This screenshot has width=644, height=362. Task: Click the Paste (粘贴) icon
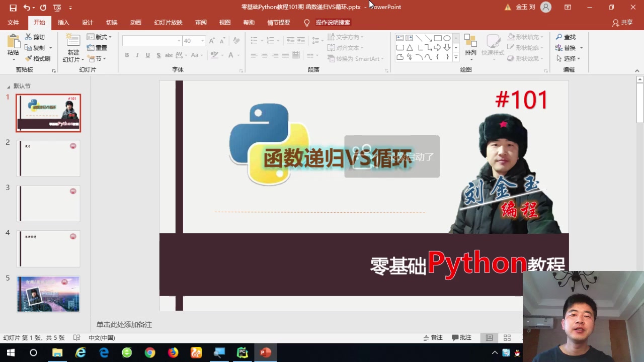coord(13,42)
